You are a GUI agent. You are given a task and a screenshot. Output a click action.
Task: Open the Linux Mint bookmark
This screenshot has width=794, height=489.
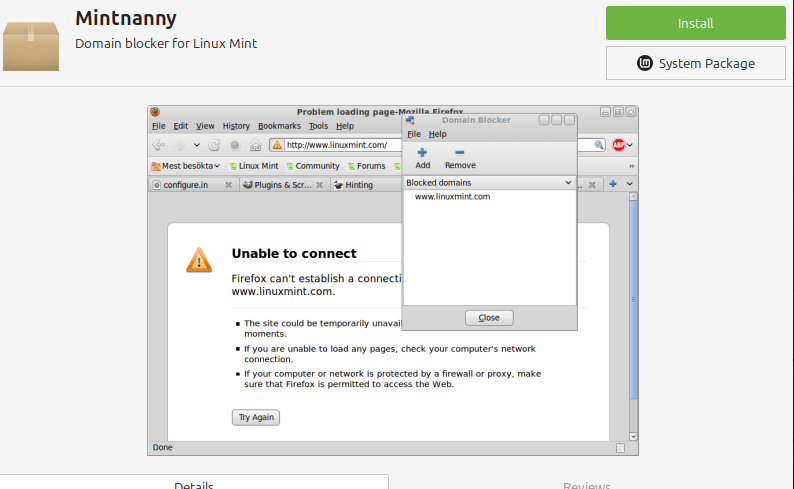pos(254,166)
